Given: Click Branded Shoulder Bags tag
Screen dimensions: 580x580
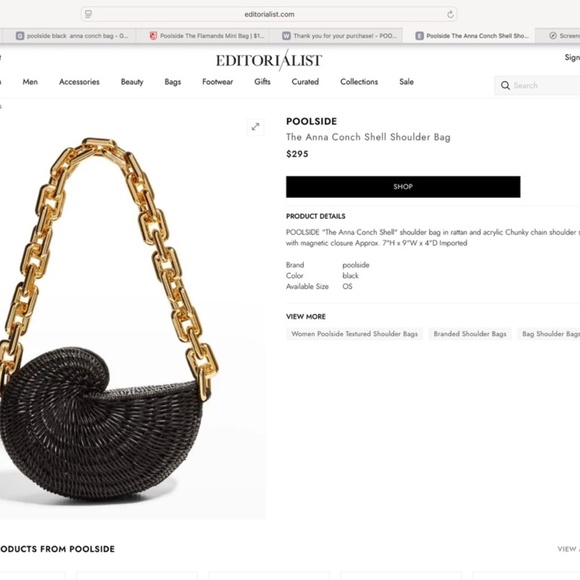Looking at the screenshot, I should pyautogui.click(x=470, y=334).
